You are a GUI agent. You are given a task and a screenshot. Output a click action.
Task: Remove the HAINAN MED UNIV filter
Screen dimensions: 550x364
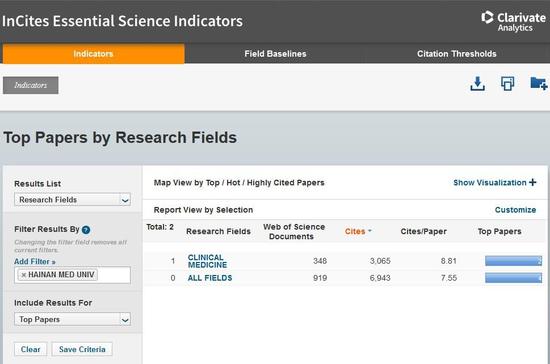pos(24,275)
